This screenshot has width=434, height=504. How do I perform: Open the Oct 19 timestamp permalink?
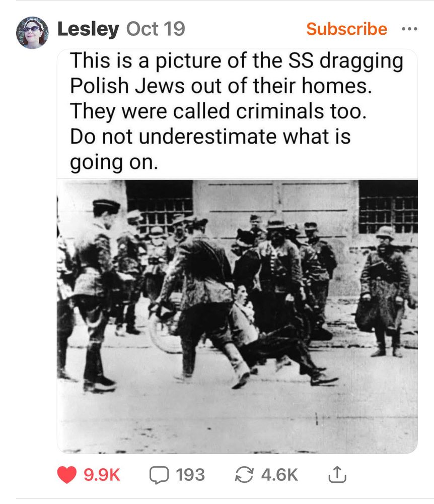[156, 29]
